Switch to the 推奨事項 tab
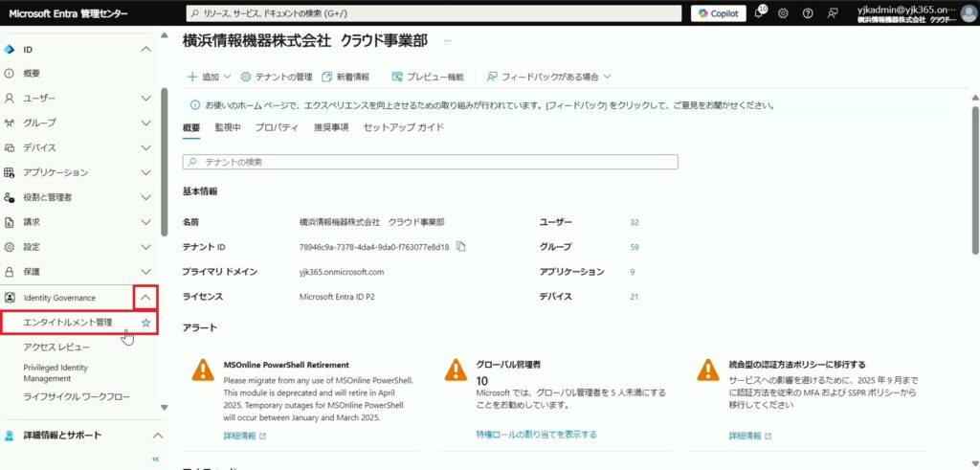 click(x=331, y=127)
